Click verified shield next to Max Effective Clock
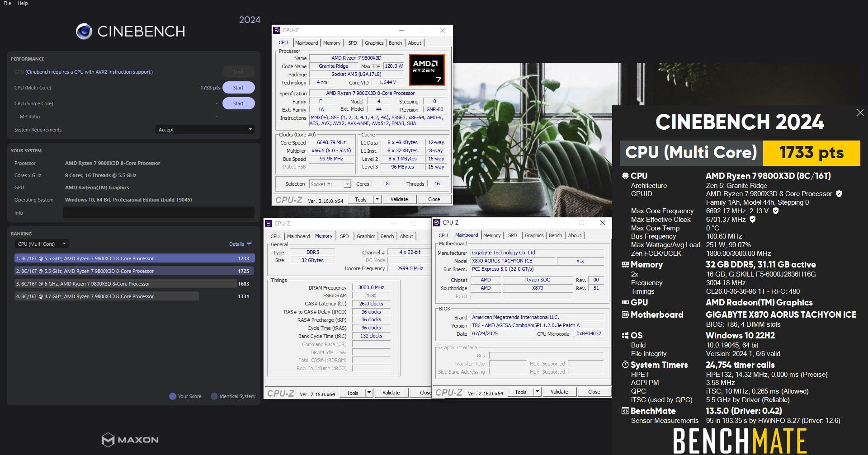 (753, 220)
